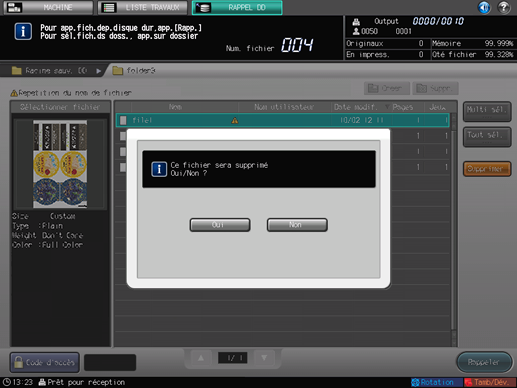Toggle the checkbox of the file1 row
The width and height of the screenshot is (517, 388).
(x=123, y=120)
